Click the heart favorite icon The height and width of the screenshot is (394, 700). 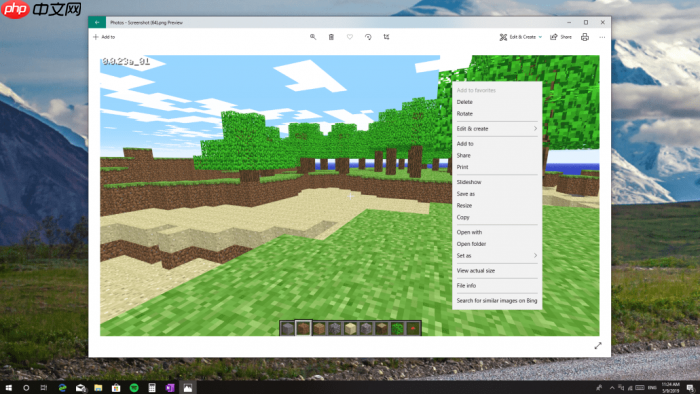point(350,37)
